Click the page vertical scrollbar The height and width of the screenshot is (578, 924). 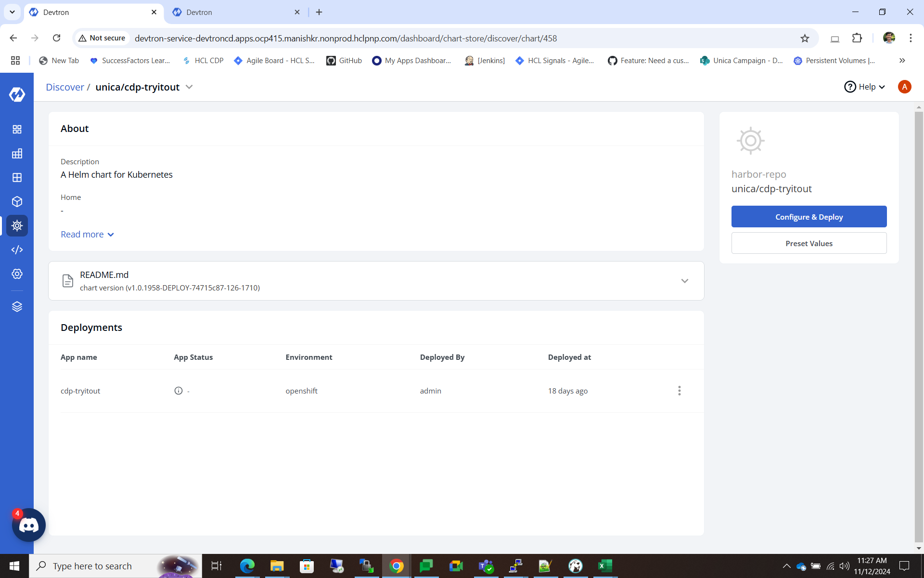tap(918, 328)
